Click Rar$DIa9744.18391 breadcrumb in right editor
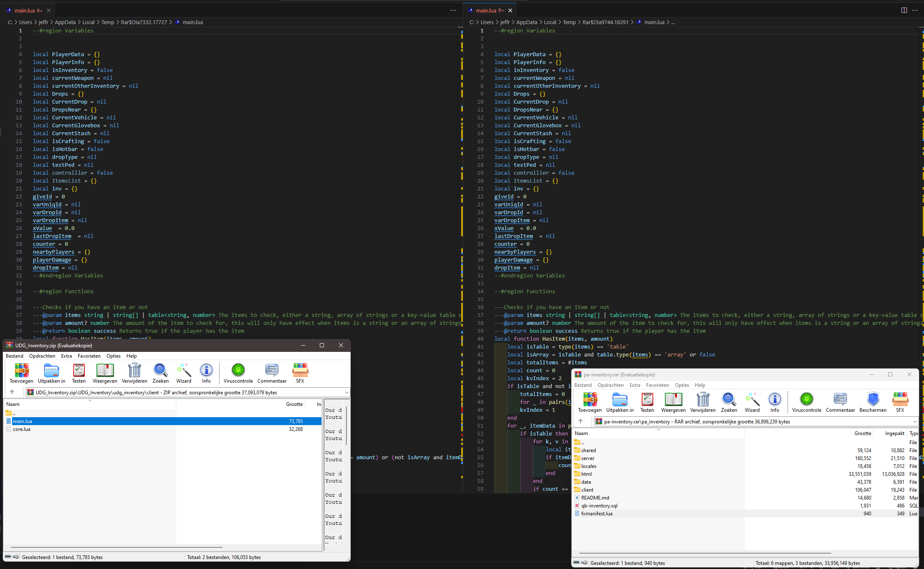The width and height of the screenshot is (924, 569). click(x=605, y=22)
